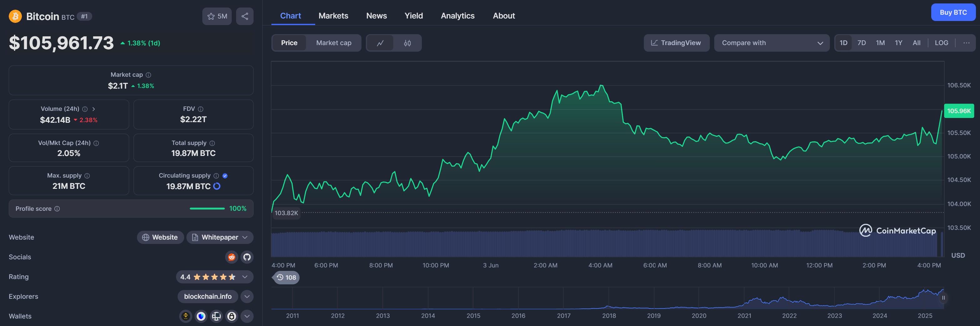Image resolution: width=980 pixels, height=326 pixels.
Task: Switch chart to line view
Action: click(x=380, y=43)
